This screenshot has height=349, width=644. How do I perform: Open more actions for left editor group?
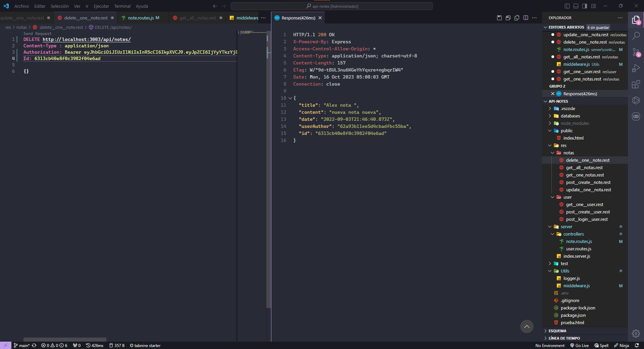(263, 18)
